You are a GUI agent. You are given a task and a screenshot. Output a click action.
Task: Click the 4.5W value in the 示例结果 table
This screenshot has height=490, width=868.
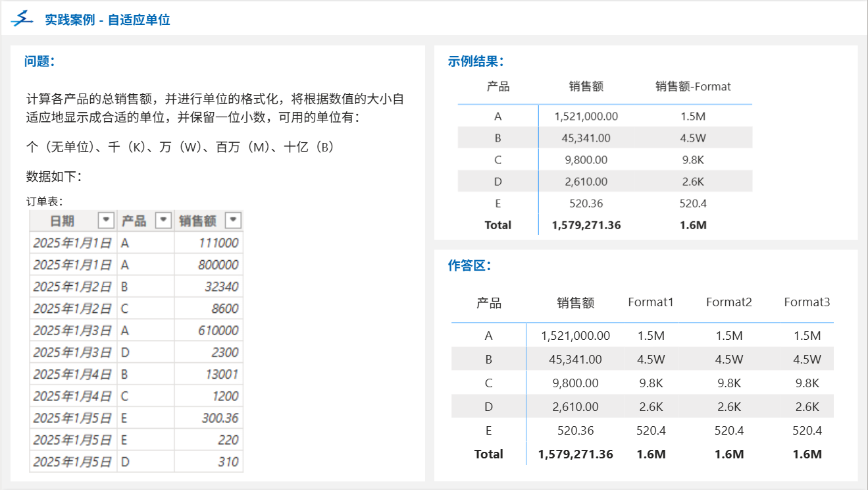pos(693,138)
